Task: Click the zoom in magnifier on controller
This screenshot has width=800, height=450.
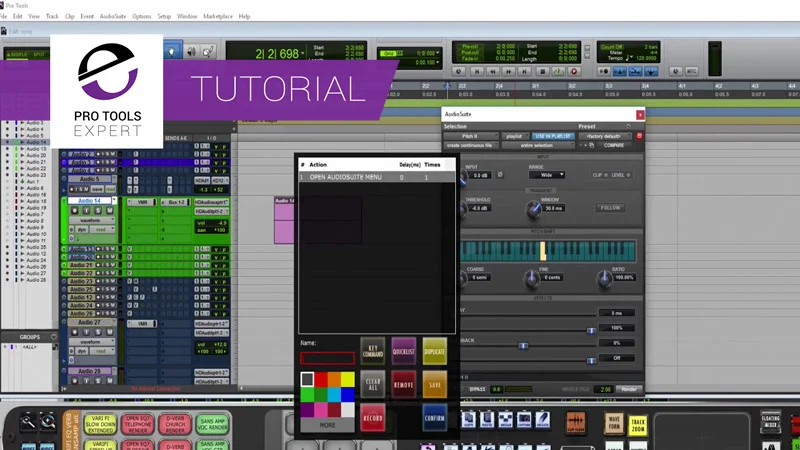Action: coord(48,421)
